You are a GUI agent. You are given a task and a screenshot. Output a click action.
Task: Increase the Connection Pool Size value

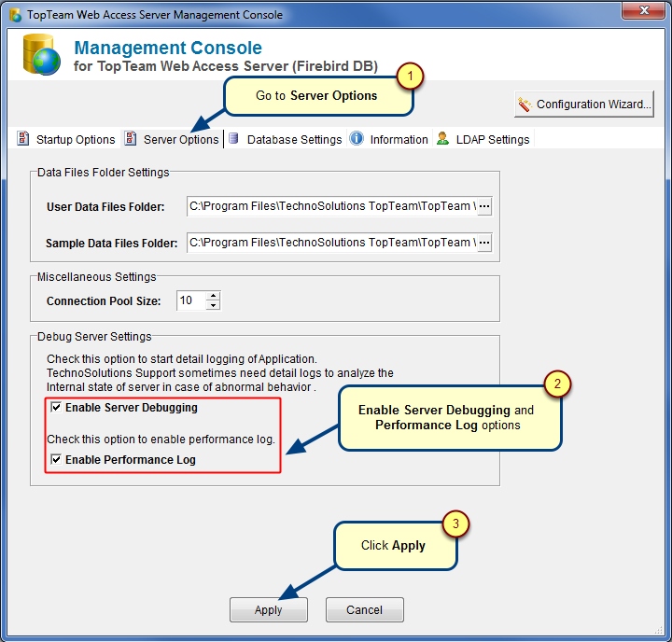(x=214, y=297)
